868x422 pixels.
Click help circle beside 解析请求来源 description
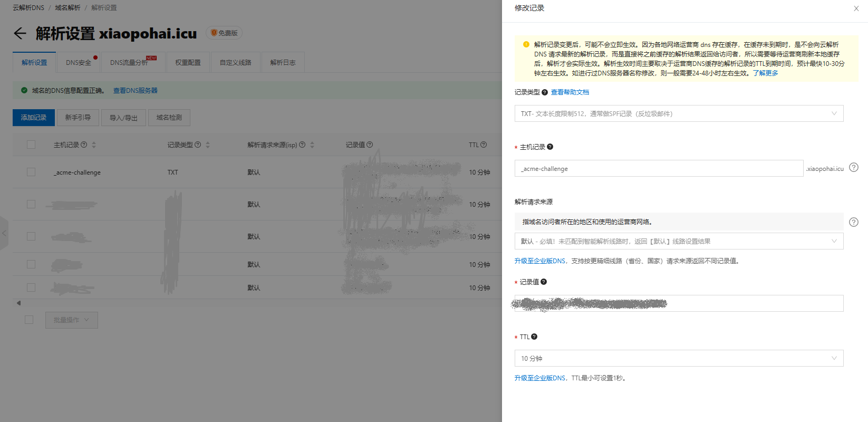[x=854, y=222]
